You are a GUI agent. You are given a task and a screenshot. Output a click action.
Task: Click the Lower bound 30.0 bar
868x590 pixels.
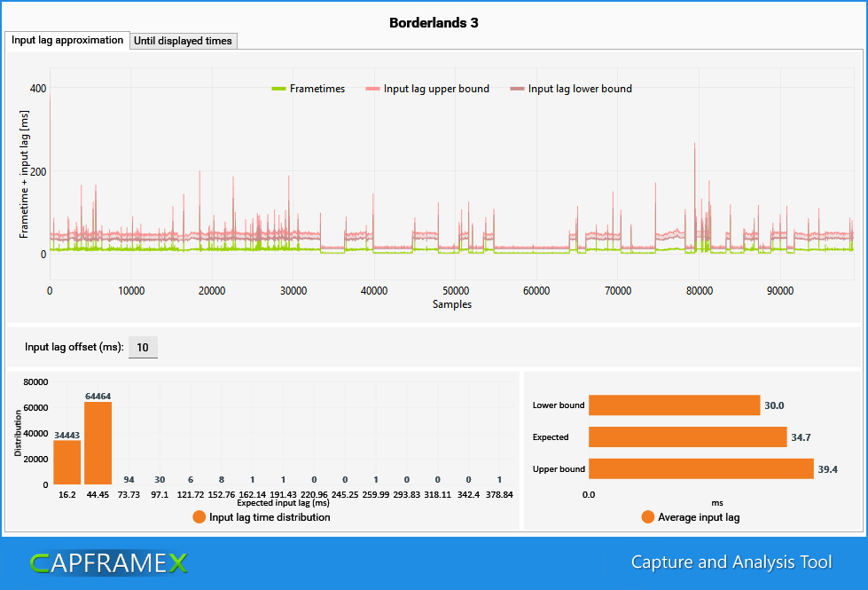click(x=674, y=405)
